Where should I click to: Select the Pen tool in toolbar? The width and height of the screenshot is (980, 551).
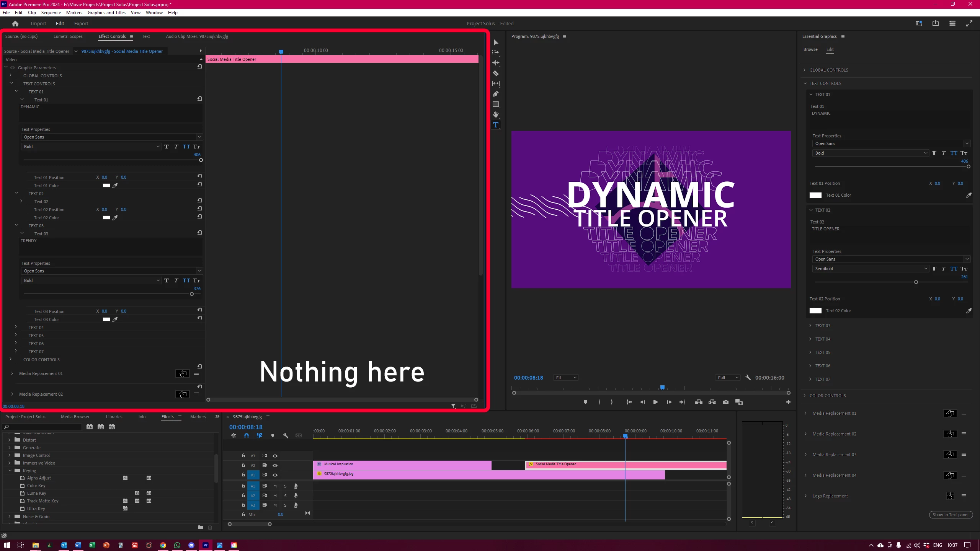pyautogui.click(x=496, y=94)
